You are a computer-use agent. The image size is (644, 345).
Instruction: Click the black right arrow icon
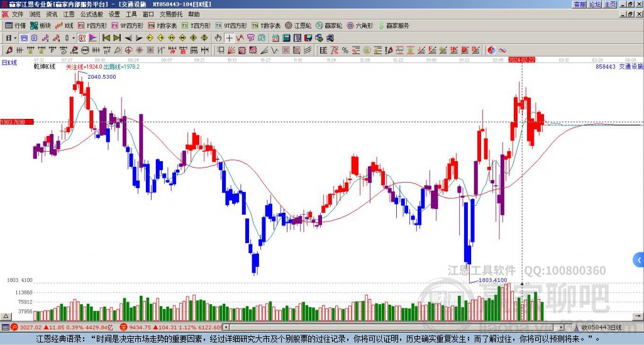[x=139, y=38]
